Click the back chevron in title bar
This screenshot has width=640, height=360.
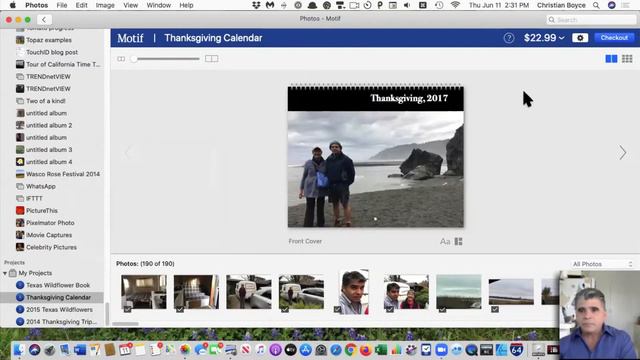pyautogui.click(x=44, y=19)
